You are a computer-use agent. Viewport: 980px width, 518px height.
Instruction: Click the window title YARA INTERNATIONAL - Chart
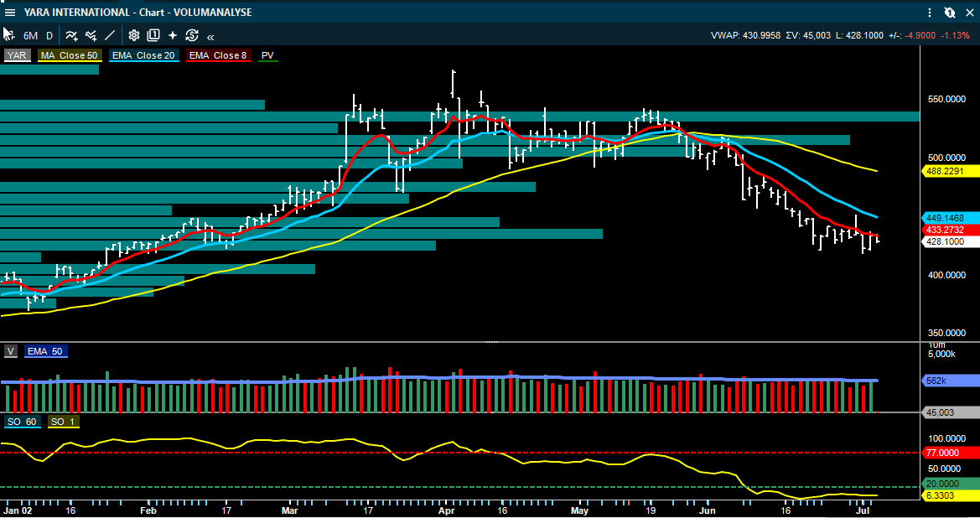[x=137, y=13]
